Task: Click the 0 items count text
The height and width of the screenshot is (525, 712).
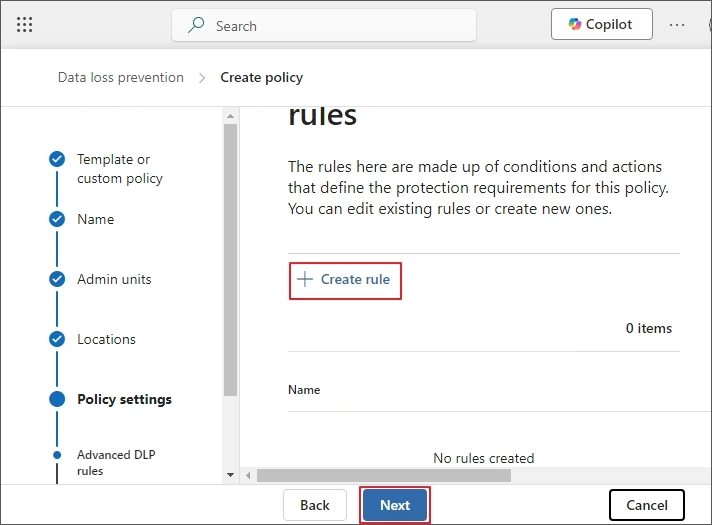Action: 648,328
